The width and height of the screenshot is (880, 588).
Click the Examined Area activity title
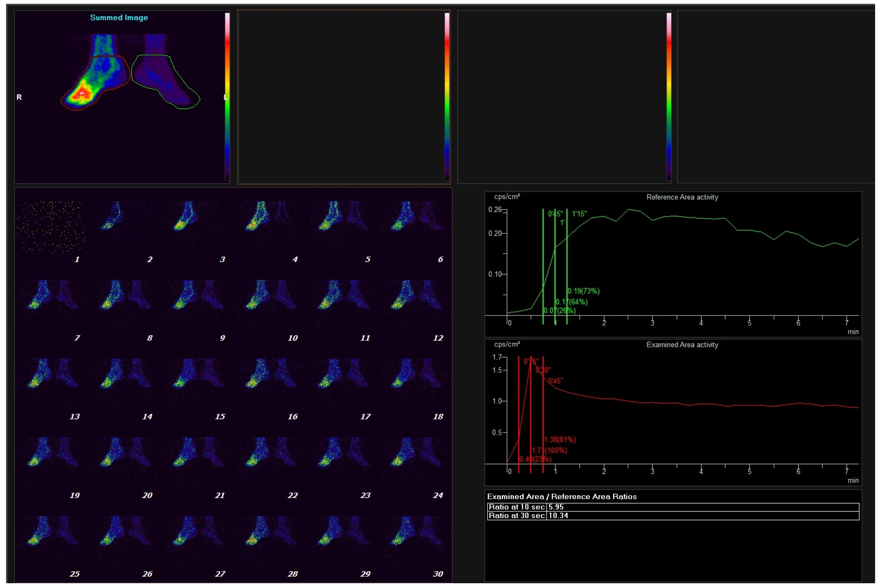[682, 345]
